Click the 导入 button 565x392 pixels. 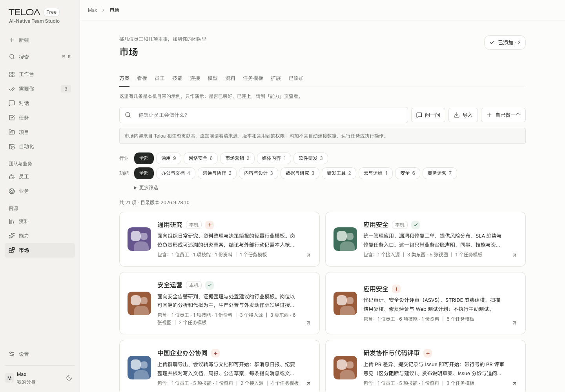[463, 115]
